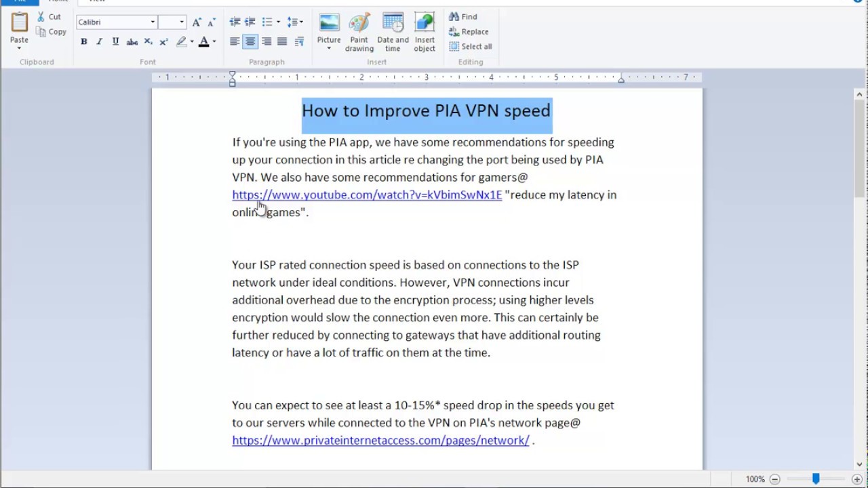This screenshot has width=868, height=488.
Task: Click the right indent marker on ruler
Action: pos(620,80)
